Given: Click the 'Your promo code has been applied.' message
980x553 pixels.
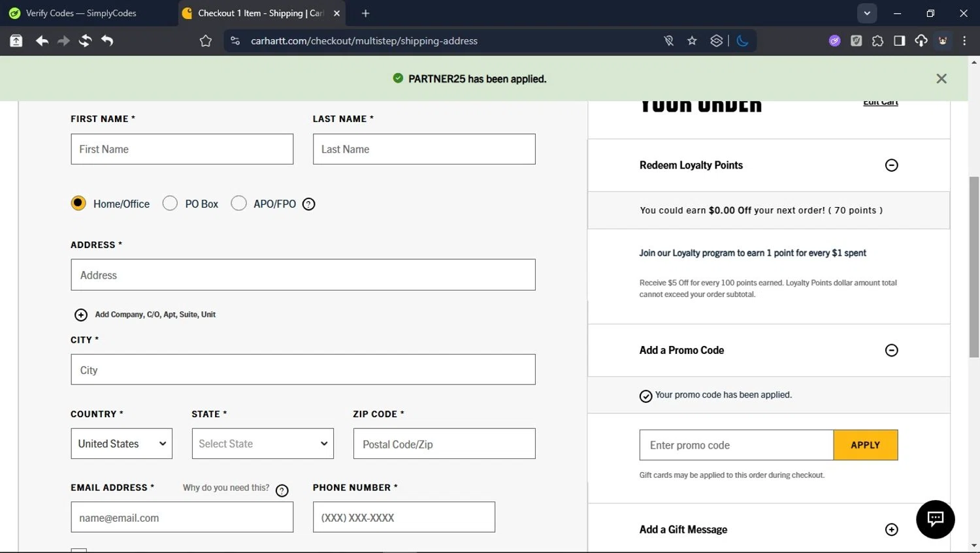Looking at the screenshot, I should 723,395.
